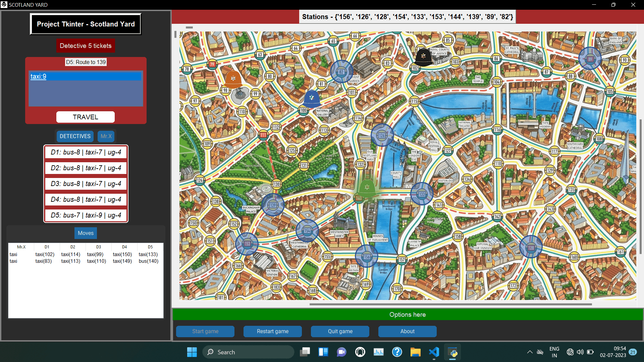Open Windows Start menu
This screenshot has width=644, height=362.
coord(192,352)
